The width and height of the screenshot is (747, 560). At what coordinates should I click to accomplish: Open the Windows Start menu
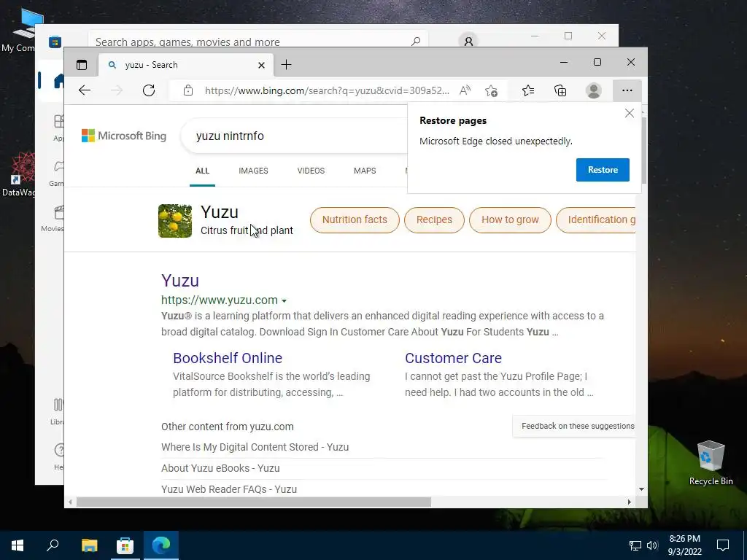click(18, 545)
